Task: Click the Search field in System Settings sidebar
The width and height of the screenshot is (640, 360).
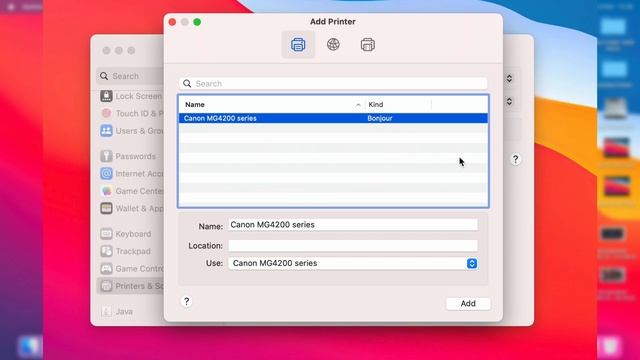Action: tap(131, 76)
